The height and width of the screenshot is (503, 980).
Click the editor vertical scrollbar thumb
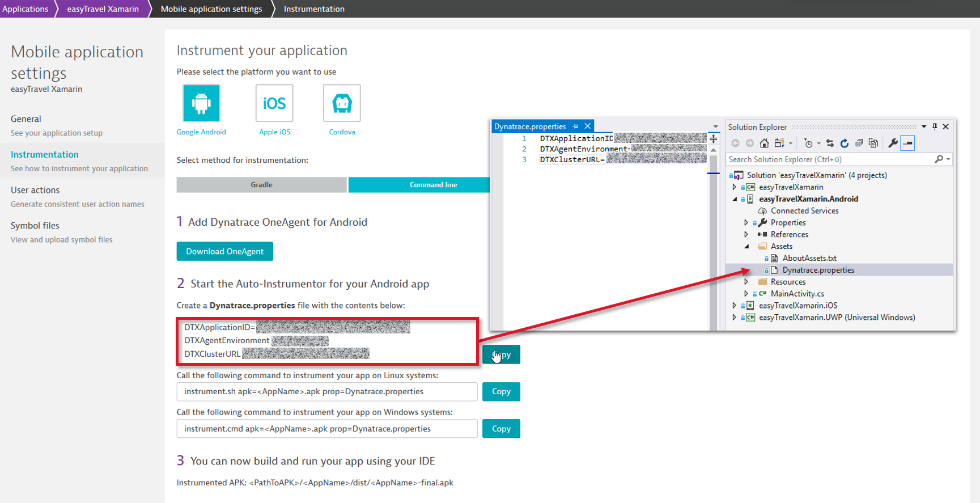click(714, 244)
